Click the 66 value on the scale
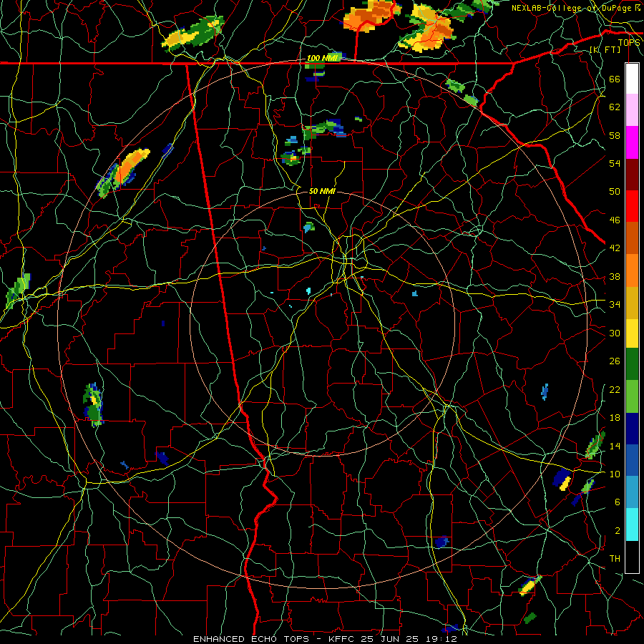 (x=615, y=79)
